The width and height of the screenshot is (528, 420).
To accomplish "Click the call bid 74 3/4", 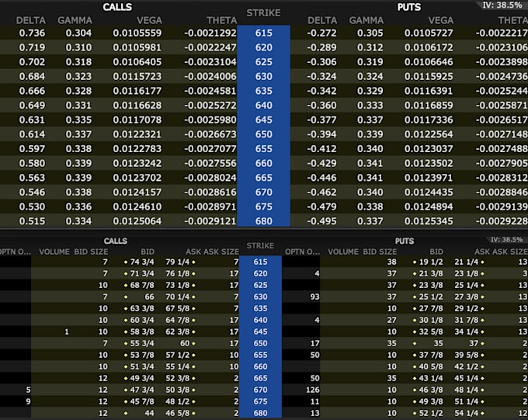I will coord(142,262).
